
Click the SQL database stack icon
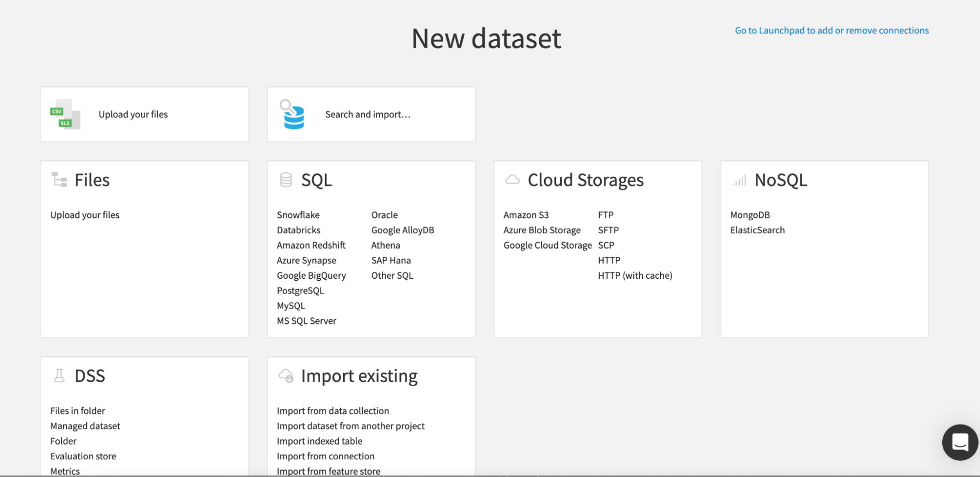point(285,180)
